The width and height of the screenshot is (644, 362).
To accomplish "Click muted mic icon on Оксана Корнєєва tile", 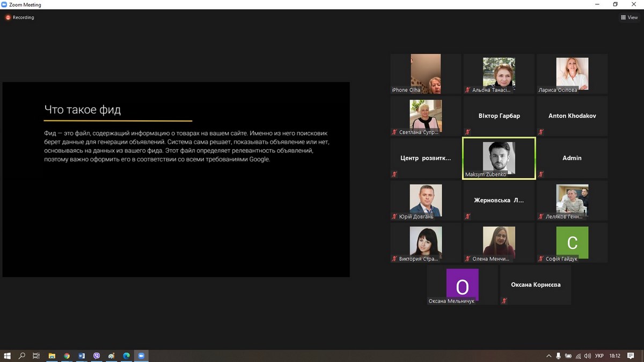I will tap(504, 301).
